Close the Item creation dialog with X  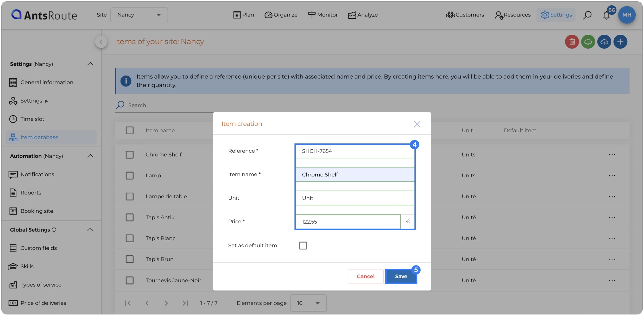tap(417, 124)
